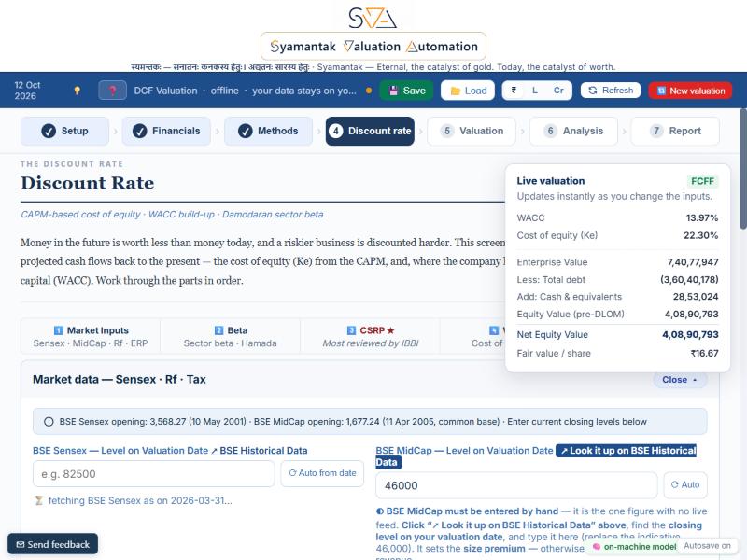
Task: Click the orange unsaved status dot
Action: [368, 91]
